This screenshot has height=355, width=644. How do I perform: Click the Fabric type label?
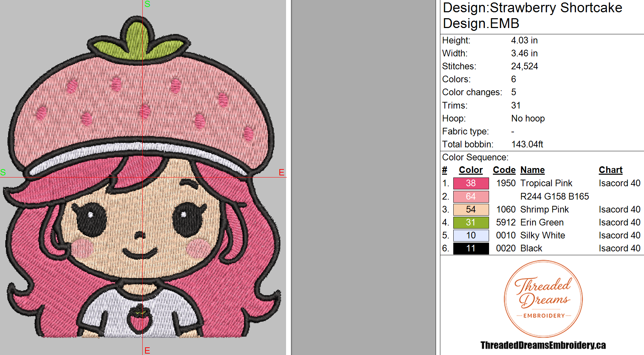(465, 131)
